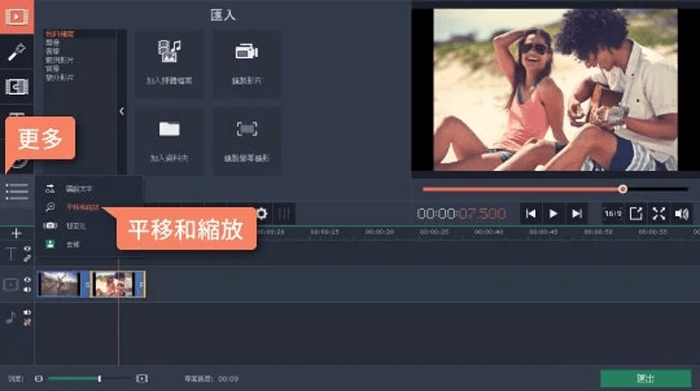Click the zoom out icon beside the scale slider
The height and width of the screenshot is (391, 700).
39,379
